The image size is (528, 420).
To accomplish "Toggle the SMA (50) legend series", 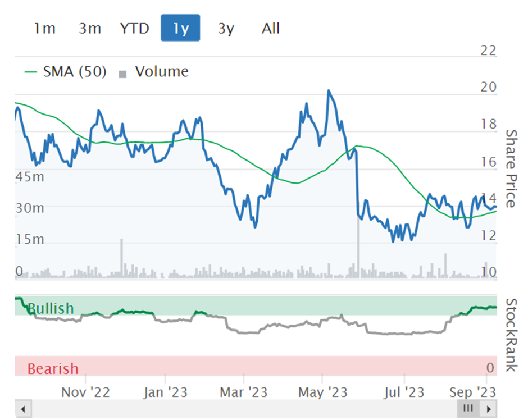I will 66,72.
